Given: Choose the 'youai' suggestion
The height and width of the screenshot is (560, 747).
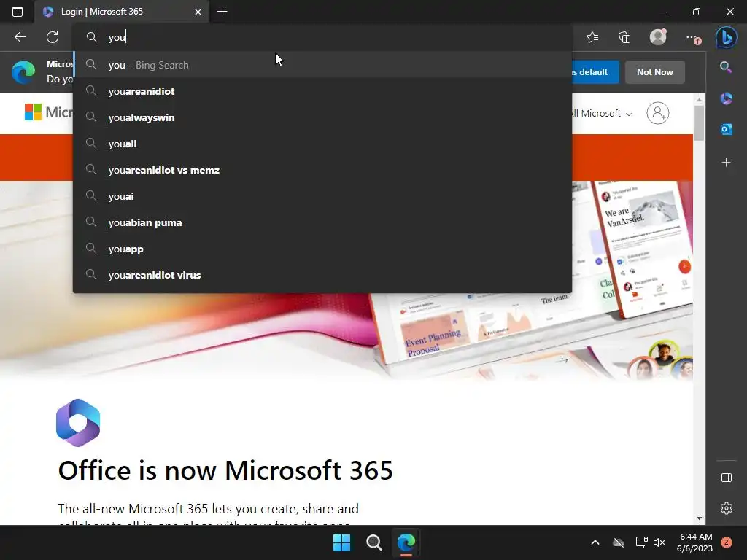Looking at the screenshot, I should [322, 196].
